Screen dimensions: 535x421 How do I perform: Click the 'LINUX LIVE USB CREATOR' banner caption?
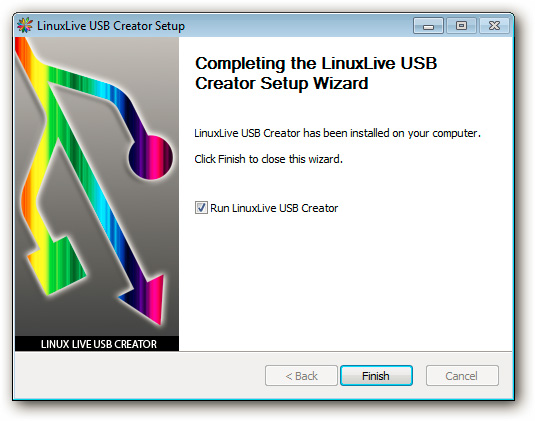(99, 344)
